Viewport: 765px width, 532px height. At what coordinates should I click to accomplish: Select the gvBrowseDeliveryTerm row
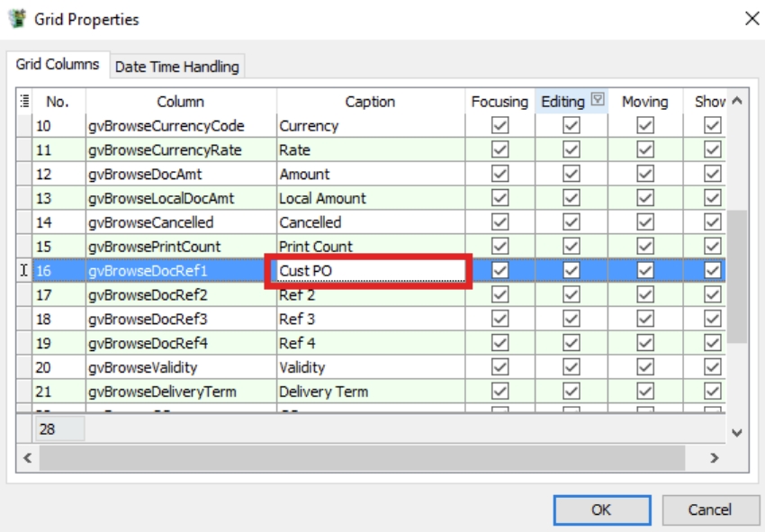pos(162,392)
